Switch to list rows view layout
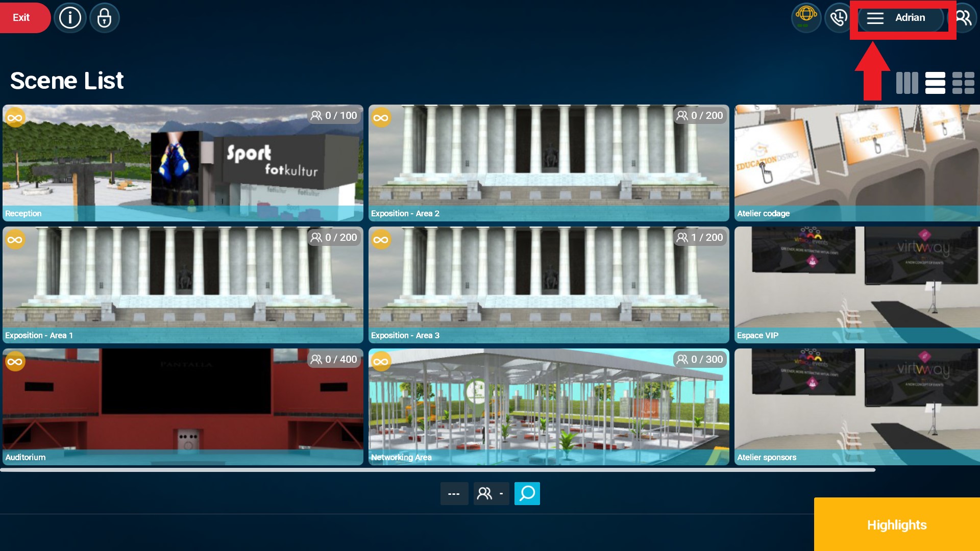Screen dimensions: 980x551 point(935,83)
